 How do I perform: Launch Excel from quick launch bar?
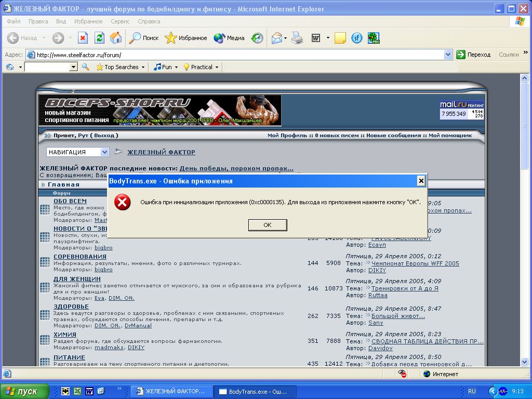pos(77,391)
